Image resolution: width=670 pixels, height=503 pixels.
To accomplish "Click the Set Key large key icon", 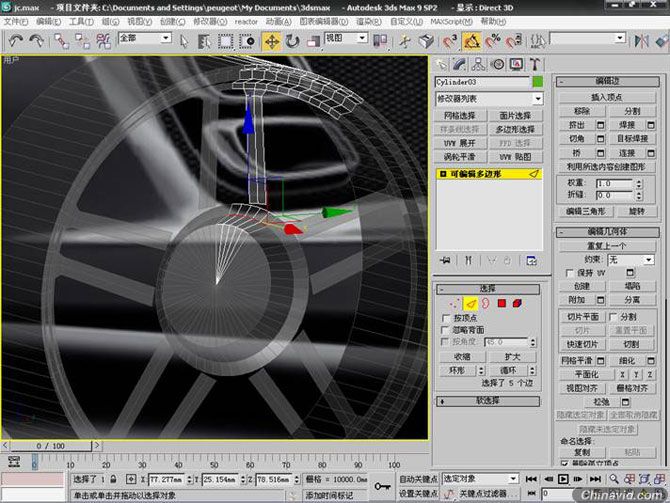I will 382,486.
